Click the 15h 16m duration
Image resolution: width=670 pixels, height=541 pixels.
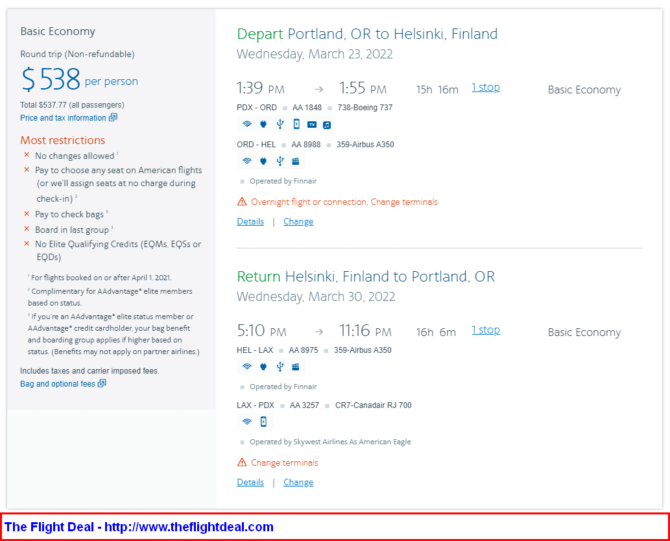point(437,90)
